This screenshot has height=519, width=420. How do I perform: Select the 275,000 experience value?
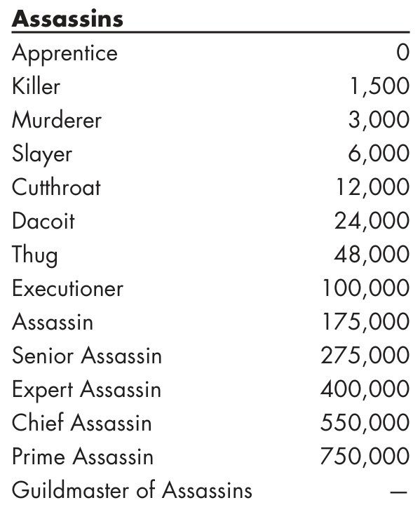365,356
